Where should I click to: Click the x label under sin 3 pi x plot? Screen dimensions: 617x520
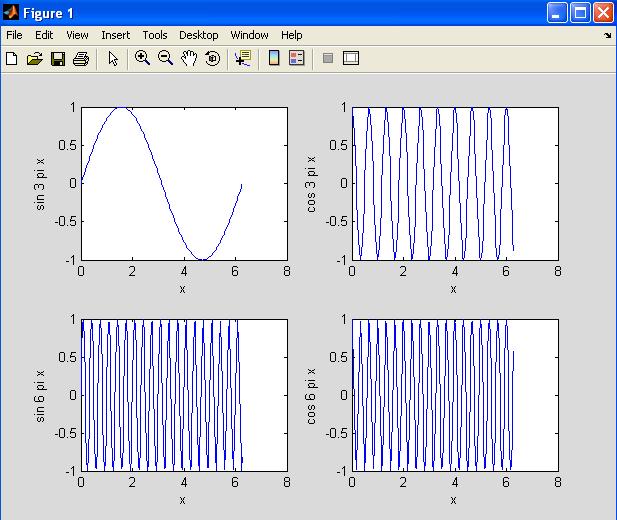click(182, 289)
